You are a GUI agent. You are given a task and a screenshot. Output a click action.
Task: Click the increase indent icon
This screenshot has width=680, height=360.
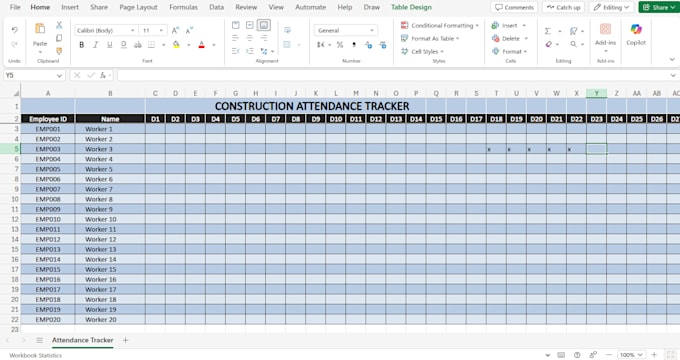coord(249,51)
